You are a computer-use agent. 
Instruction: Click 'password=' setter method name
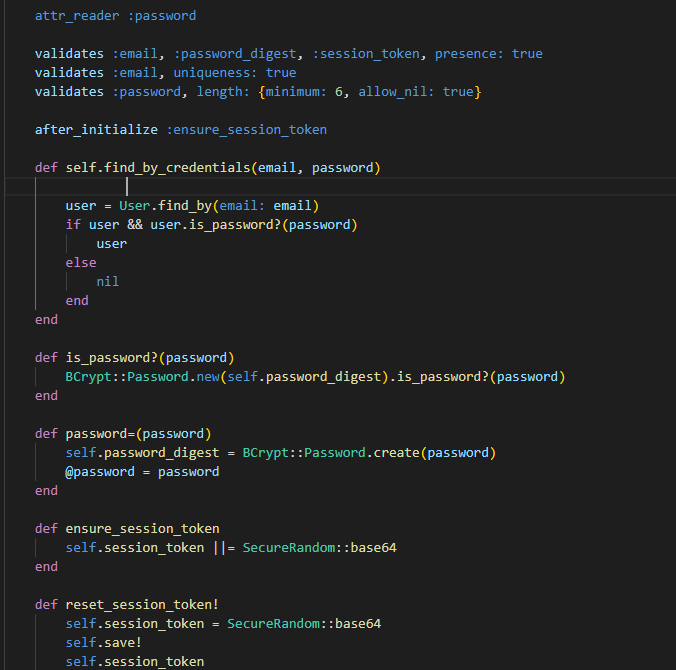click(100, 433)
